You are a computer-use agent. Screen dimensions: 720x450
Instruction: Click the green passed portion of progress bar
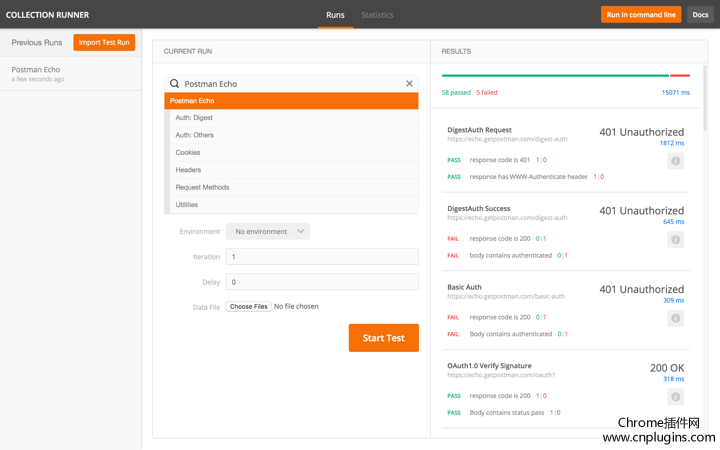tap(555, 75)
